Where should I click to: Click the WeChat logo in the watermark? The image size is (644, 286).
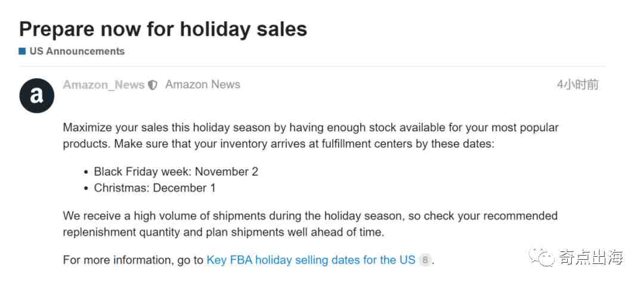541,256
